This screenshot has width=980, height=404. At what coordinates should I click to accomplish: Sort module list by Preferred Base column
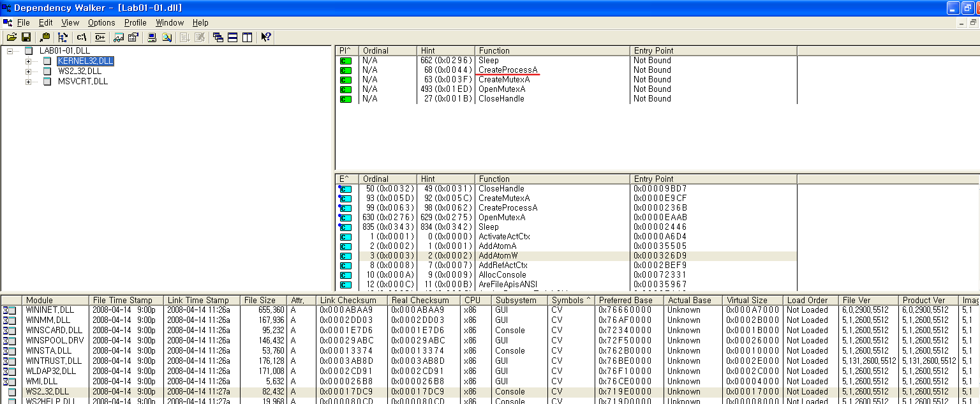tap(629, 300)
